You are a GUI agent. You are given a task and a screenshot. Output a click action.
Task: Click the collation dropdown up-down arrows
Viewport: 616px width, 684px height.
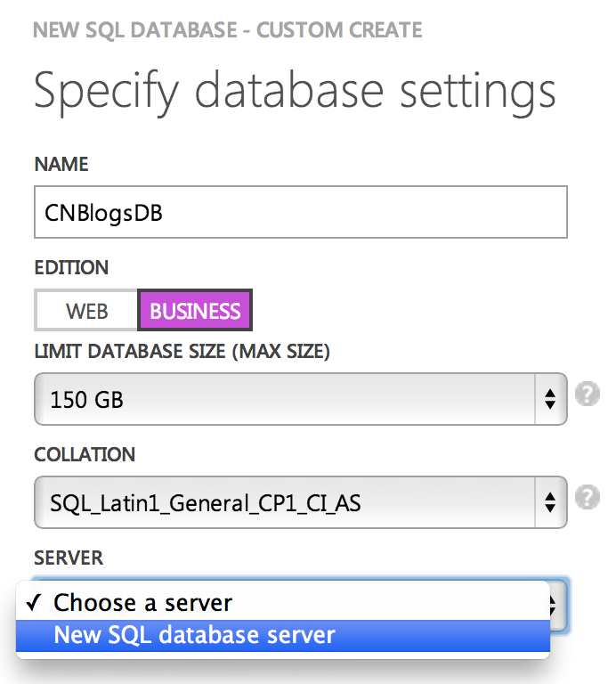coord(552,502)
